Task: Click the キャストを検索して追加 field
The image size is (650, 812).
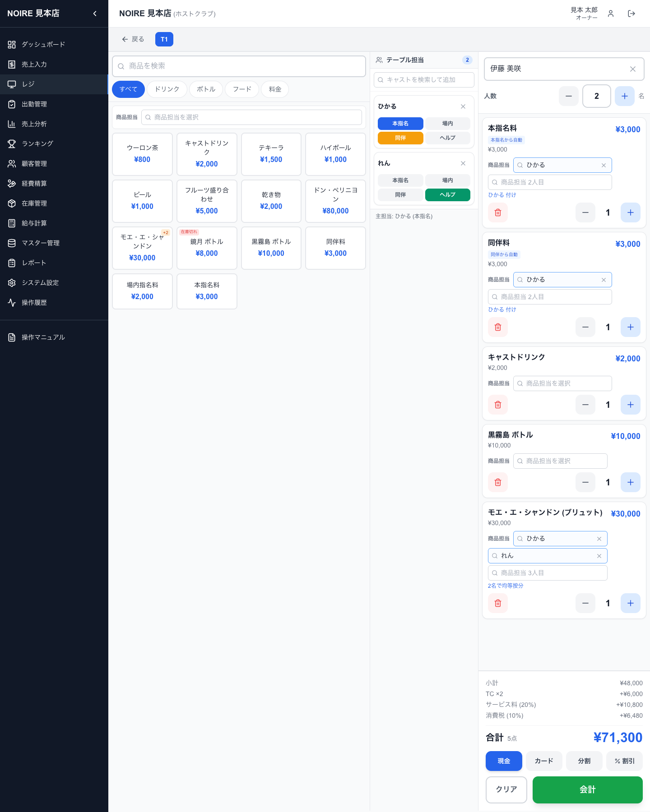Action: 424,80
